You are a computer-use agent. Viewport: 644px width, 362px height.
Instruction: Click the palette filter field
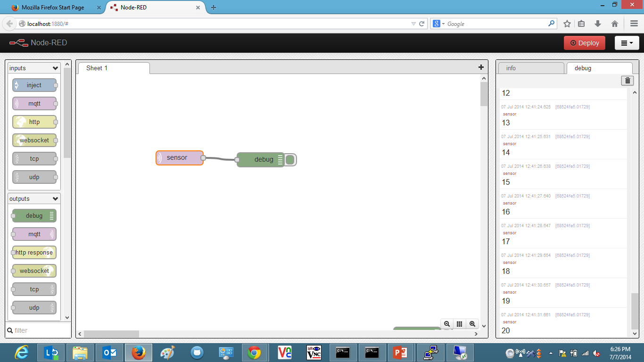coord(38,330)
